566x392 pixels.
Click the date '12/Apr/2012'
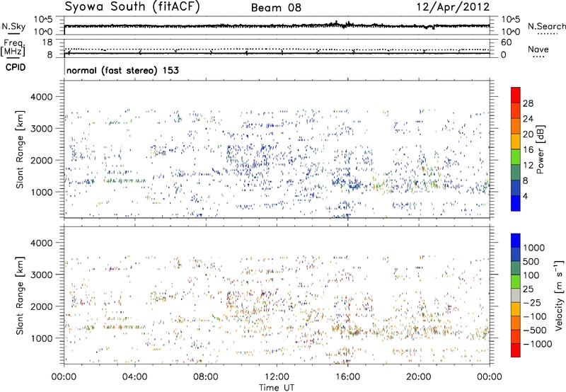click(453, 7)
